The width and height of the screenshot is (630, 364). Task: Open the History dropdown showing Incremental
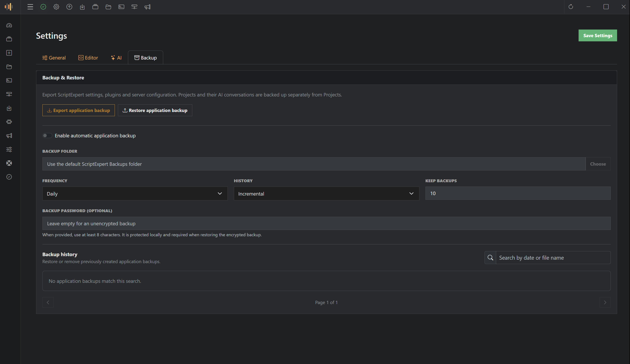pos(326,194)
